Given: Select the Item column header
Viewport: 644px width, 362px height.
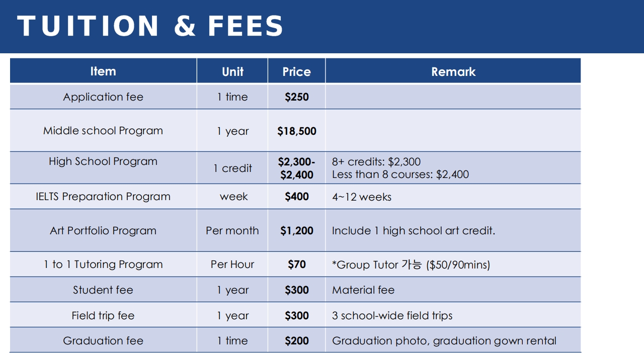Looking at the screenshot, I should [103, 71].
